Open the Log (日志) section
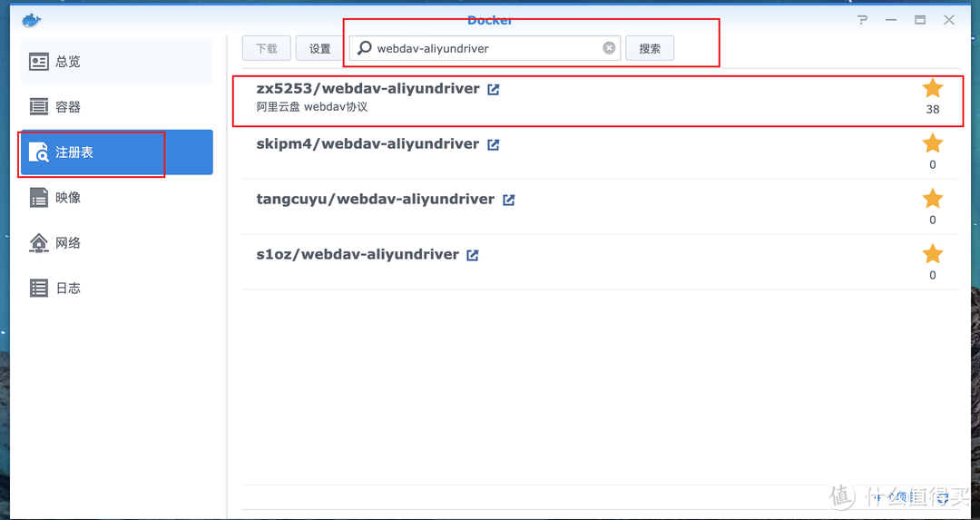This screenshot has width=980, height=520. point(117,288)
